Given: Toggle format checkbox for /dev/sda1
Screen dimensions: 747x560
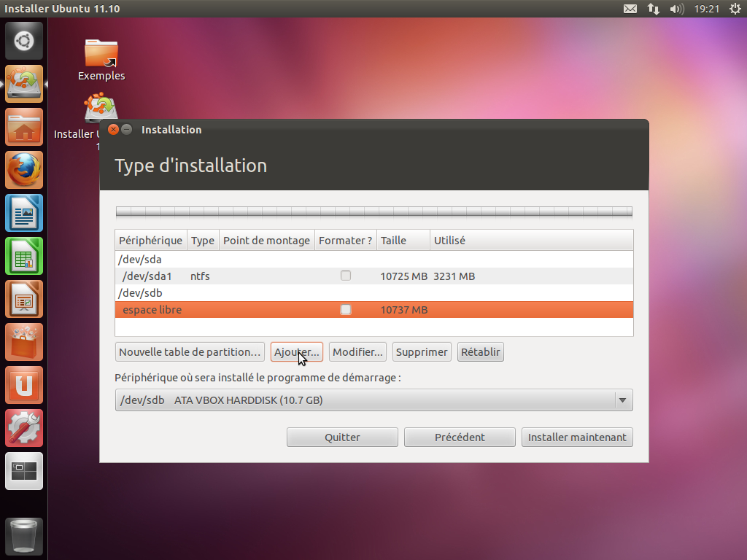Looking at the screenshot, I should [x=346, y=276].
